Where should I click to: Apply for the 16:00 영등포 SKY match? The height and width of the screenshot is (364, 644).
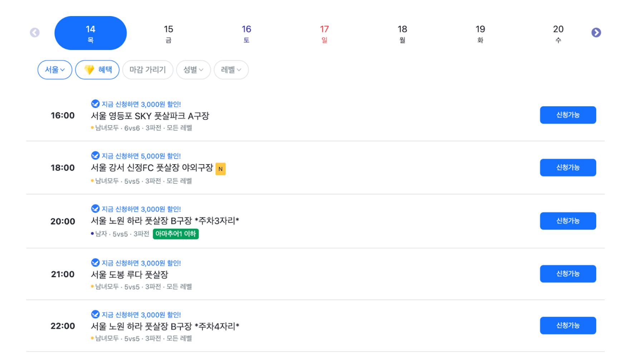568,115
